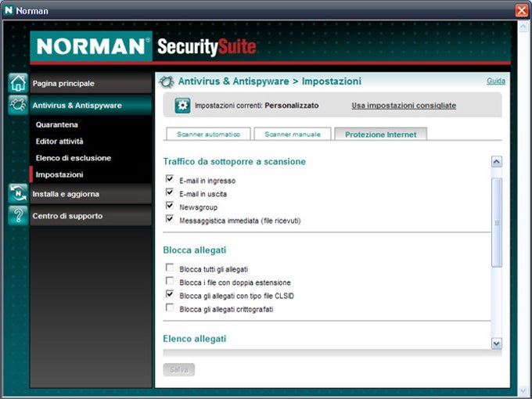The height and width of the screenshot is (399, 532).
Task: Click the bug icon beside Antivirus & Antispyware
Action: (18, 105)
